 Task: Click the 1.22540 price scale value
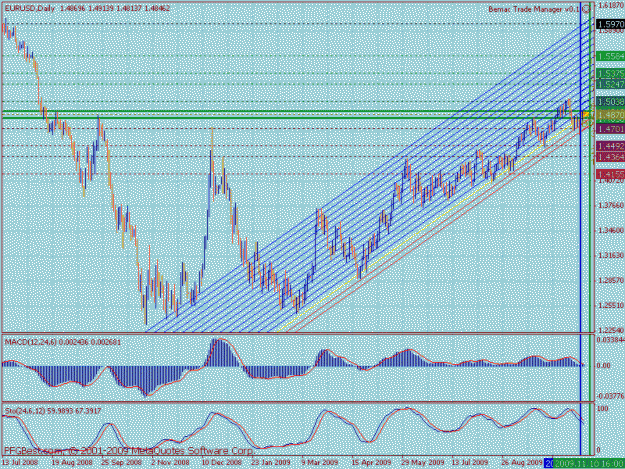(x=611, y=330)
